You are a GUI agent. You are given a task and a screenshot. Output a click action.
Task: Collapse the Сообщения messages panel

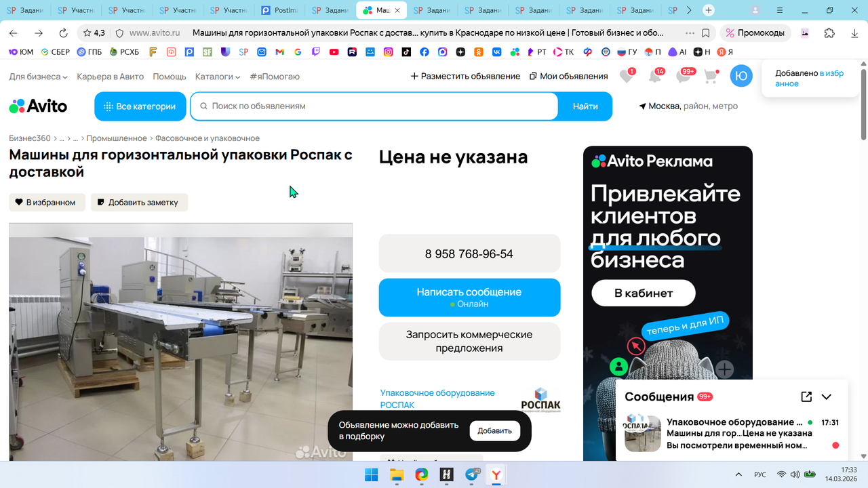point(827,396)
